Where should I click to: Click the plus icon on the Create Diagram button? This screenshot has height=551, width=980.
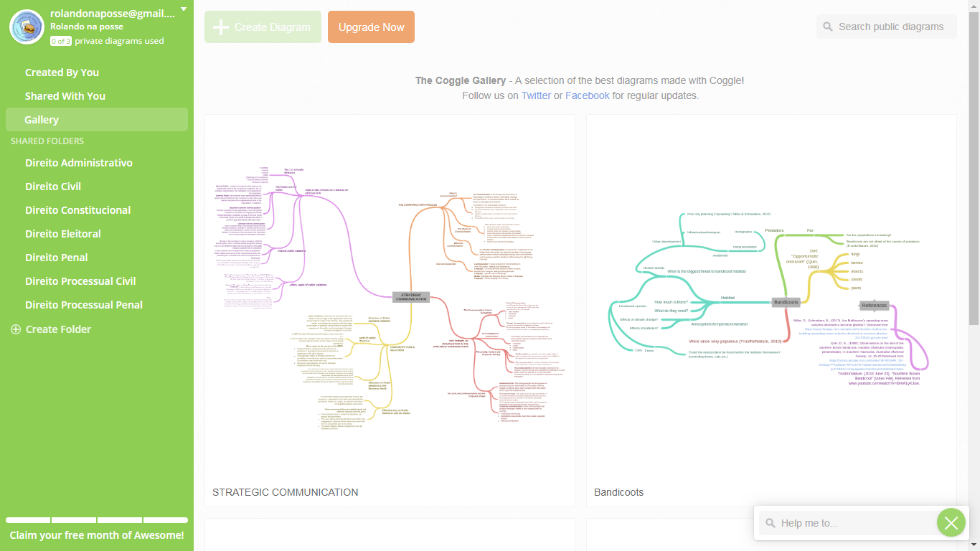[x=220, y=27]
